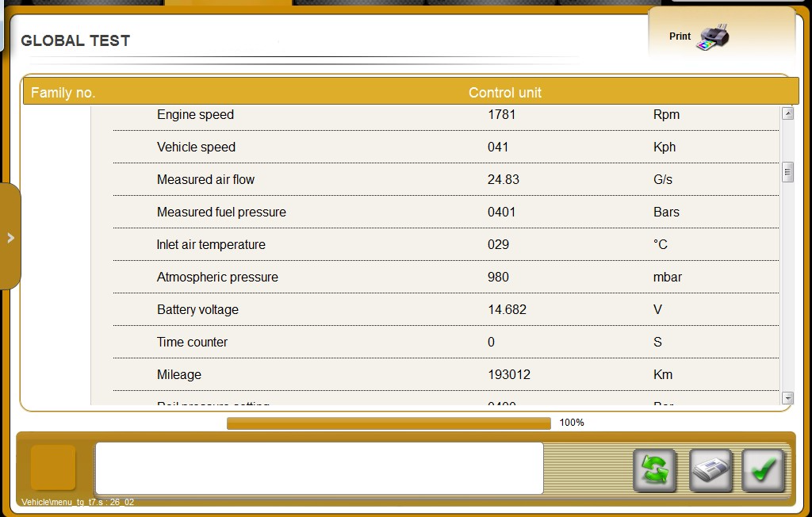Click the atmospheric pressure value 980
The height and width of the screenshot is (517, 812).
pos(498,278)
